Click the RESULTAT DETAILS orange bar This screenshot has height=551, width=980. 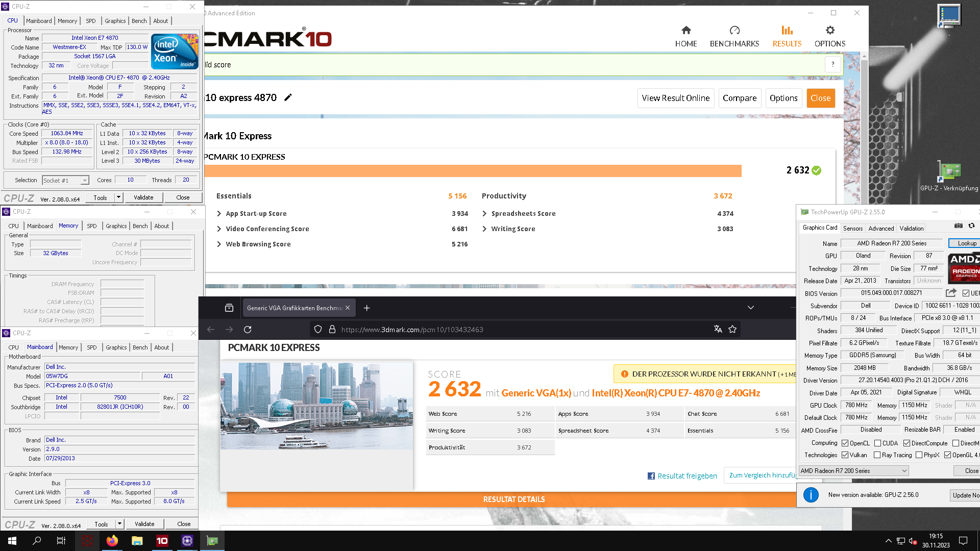pos(513,499)
